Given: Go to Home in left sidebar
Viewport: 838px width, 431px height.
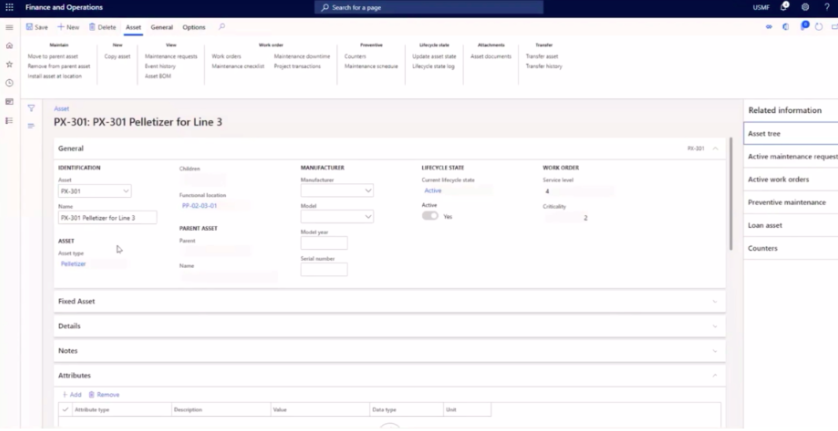Looking at the screenshot, I should [x=9, y=46].
